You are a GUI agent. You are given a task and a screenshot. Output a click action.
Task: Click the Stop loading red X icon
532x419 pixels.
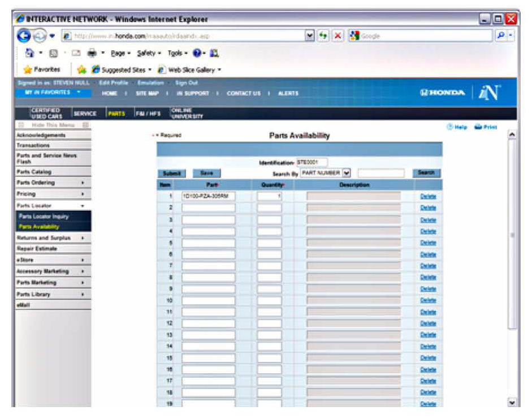(x=338, y=36)
